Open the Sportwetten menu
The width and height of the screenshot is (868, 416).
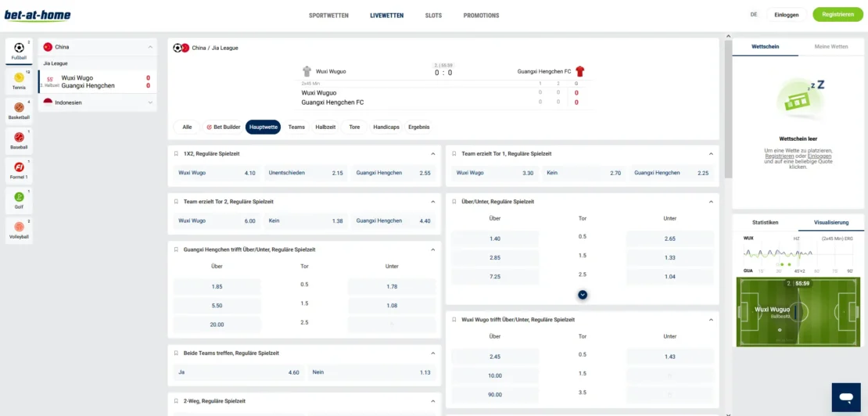coord(328,16)
